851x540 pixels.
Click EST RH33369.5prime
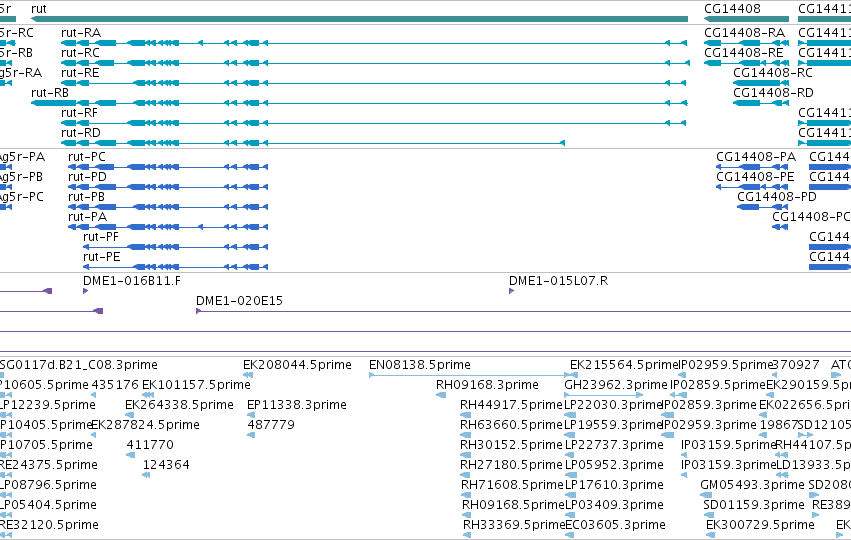click(x=514, y=525)
